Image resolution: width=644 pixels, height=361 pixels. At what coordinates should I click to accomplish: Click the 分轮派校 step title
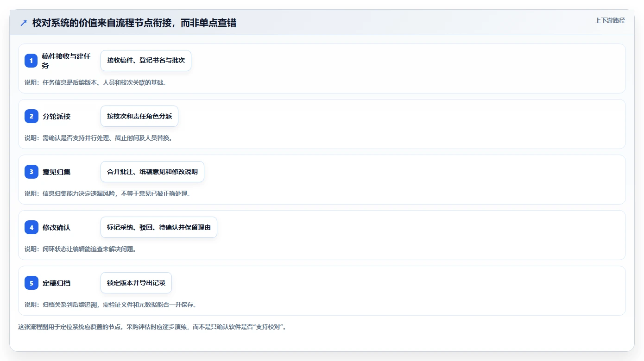(57, 117)
